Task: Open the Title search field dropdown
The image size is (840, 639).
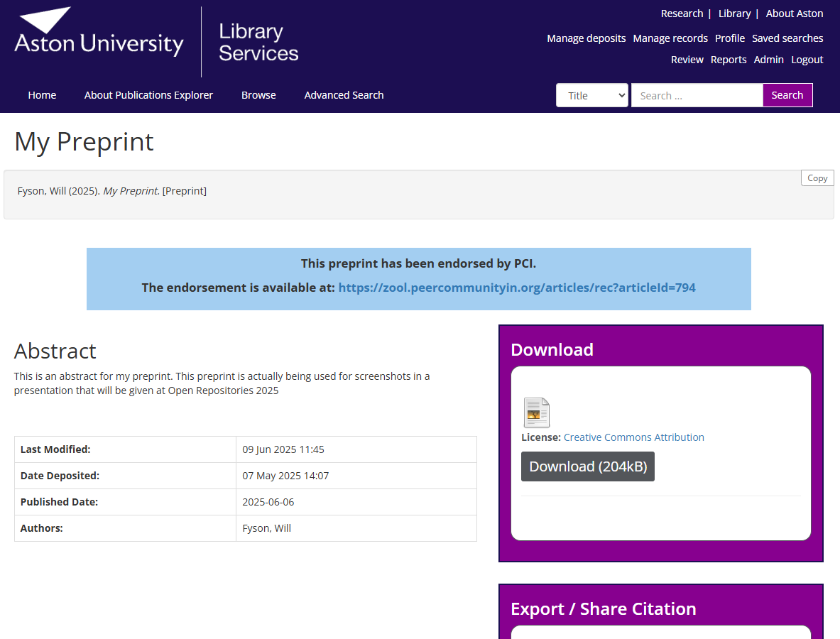Action: click(x=591, y=95)
